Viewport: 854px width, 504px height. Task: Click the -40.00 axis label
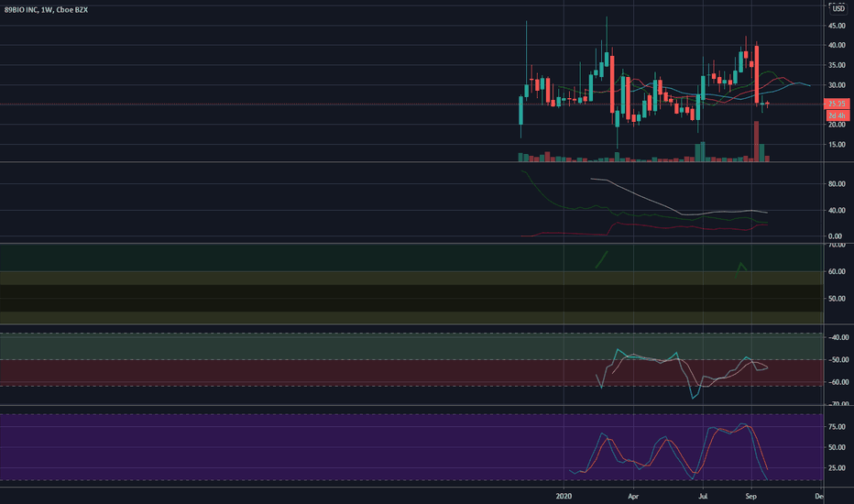click(838, 337)
